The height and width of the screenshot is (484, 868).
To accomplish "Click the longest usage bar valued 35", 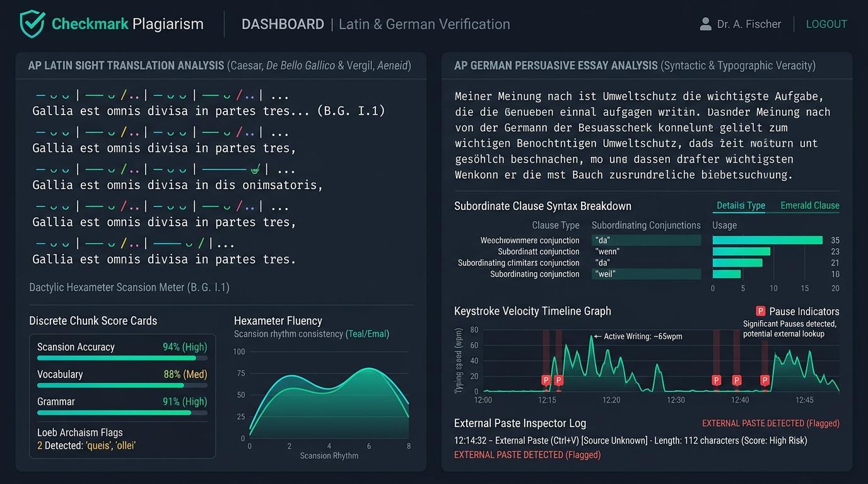I will coord(768,240).
